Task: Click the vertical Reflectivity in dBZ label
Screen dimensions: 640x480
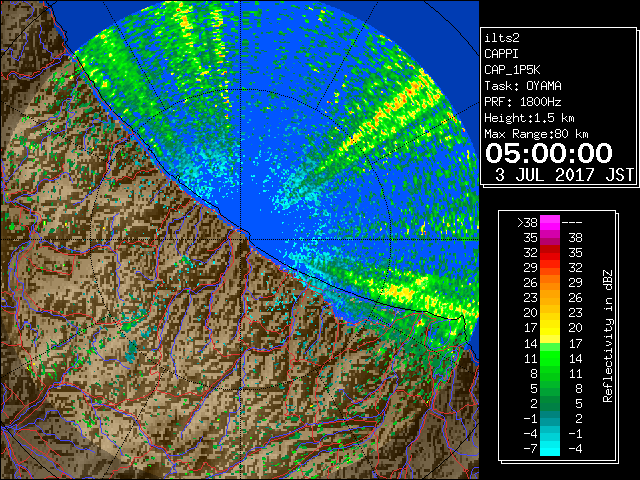Action: 607,336
